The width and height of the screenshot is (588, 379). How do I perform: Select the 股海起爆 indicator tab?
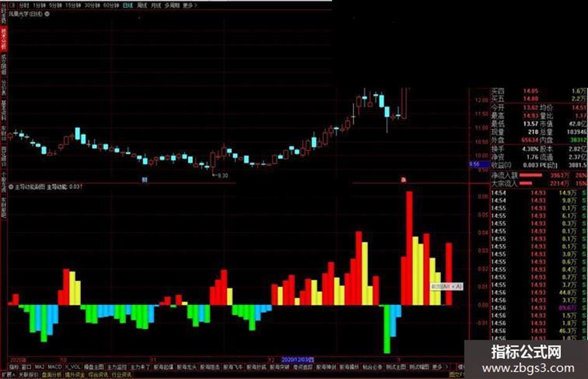(164, 367)
